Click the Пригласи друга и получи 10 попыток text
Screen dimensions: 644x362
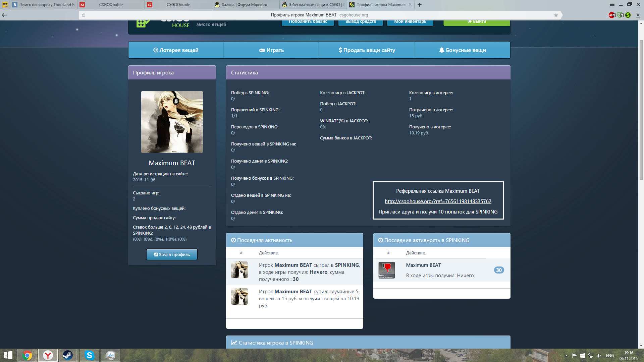click(x=438, y=212)
